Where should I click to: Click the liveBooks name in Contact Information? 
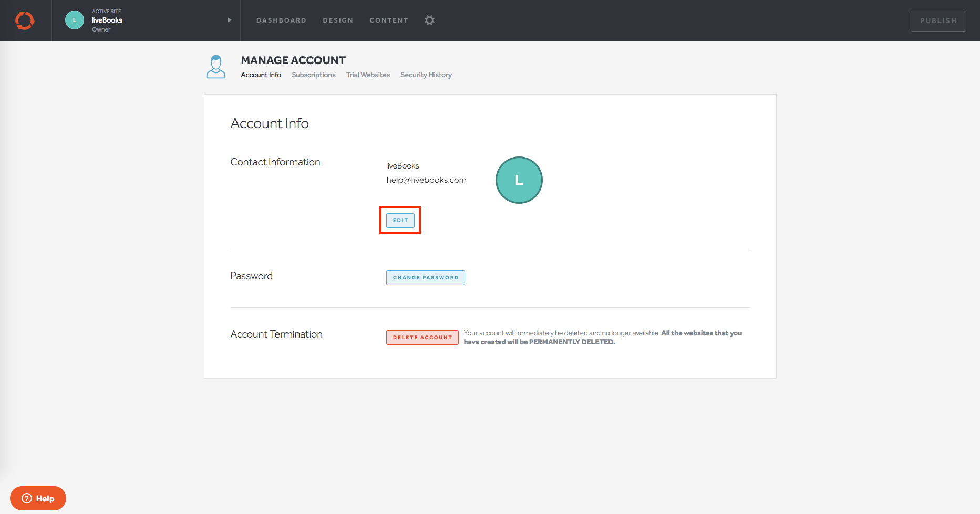point(403,166)
